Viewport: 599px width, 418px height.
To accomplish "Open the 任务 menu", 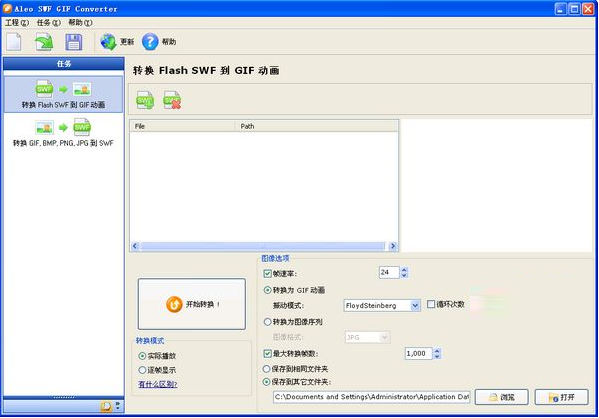I will (x=49, y=23).
